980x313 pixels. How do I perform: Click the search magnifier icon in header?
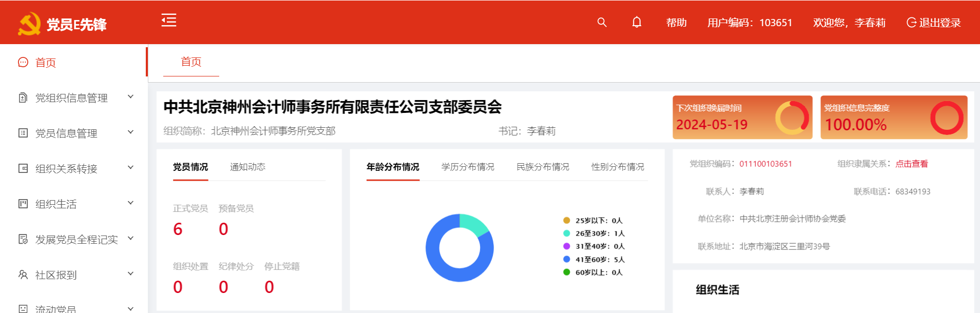(x=602, y=23)
